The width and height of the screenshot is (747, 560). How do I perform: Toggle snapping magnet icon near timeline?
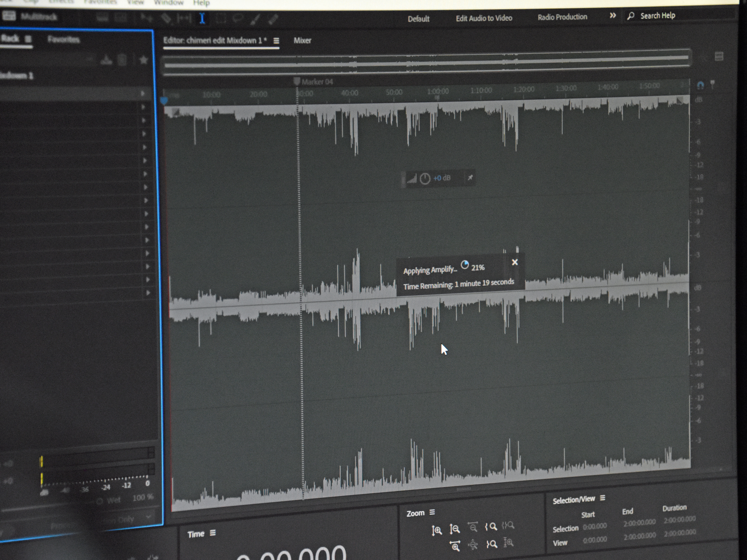[x=700, y=85]
